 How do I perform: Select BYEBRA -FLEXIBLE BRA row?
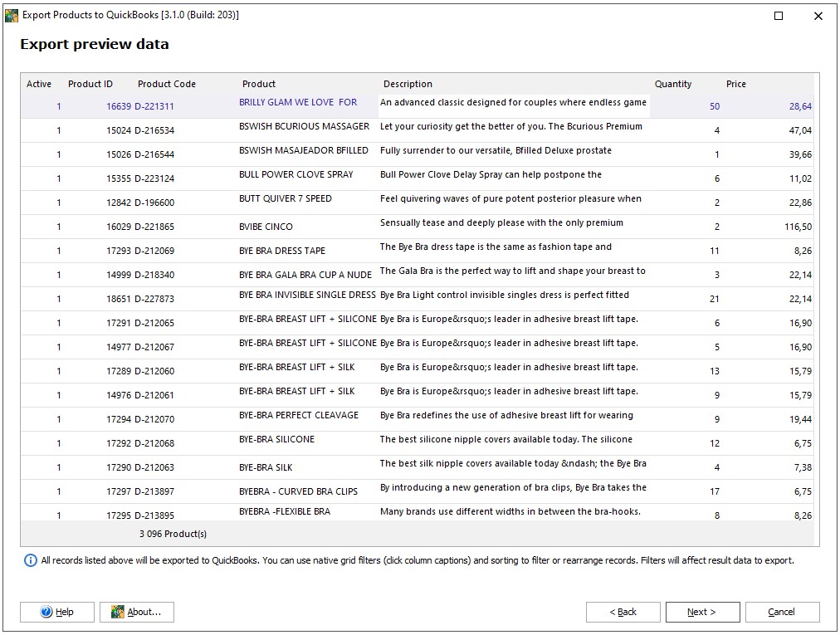417,512
